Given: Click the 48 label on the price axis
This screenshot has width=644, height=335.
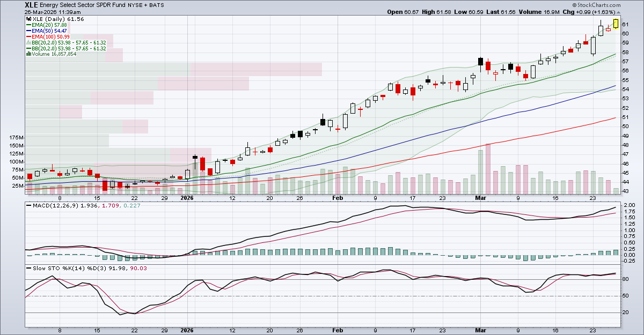Looking at the screenshot, I should point(626,145).
